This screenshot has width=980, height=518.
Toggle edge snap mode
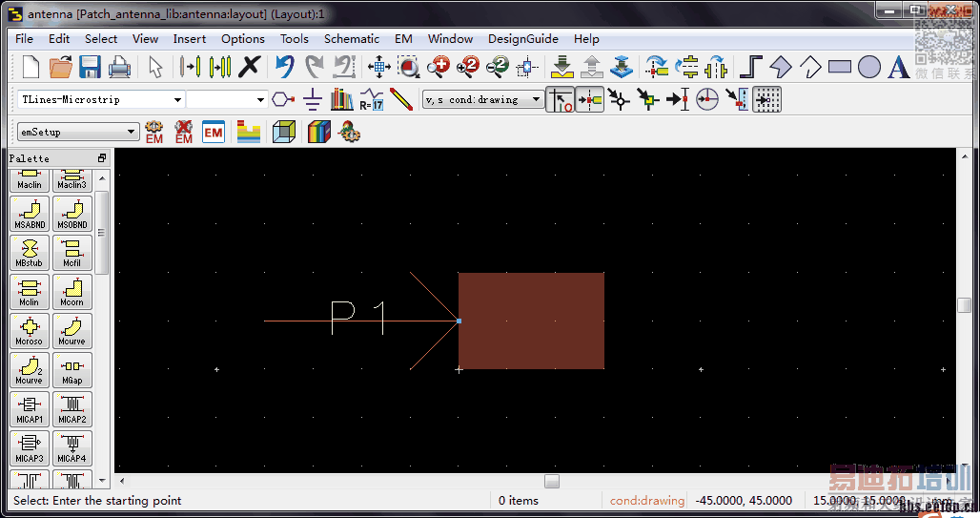(x=737, y=99)
